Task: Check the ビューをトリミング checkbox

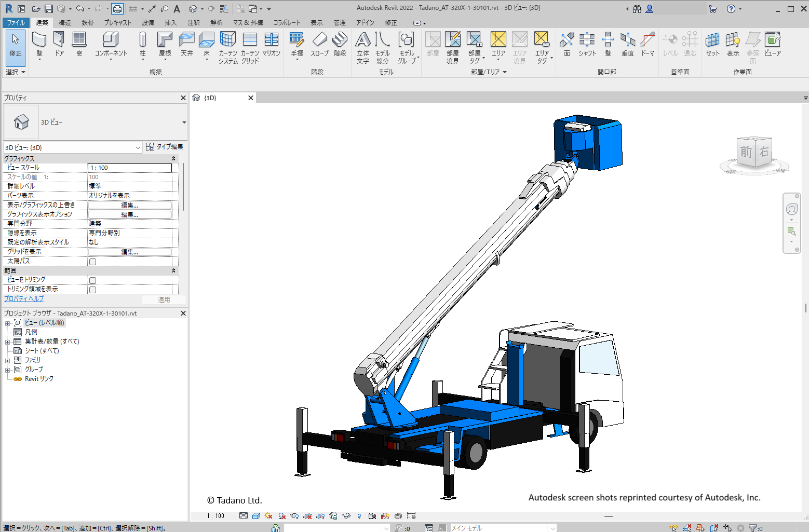Action: (x=93, y=280)
